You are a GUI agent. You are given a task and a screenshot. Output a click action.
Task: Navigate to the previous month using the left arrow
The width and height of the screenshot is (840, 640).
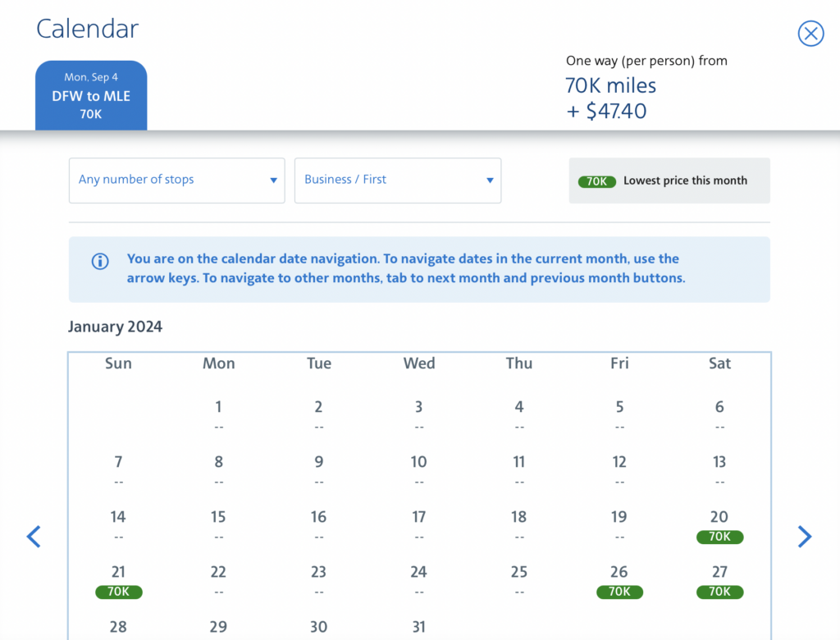[x=33, y=537]
